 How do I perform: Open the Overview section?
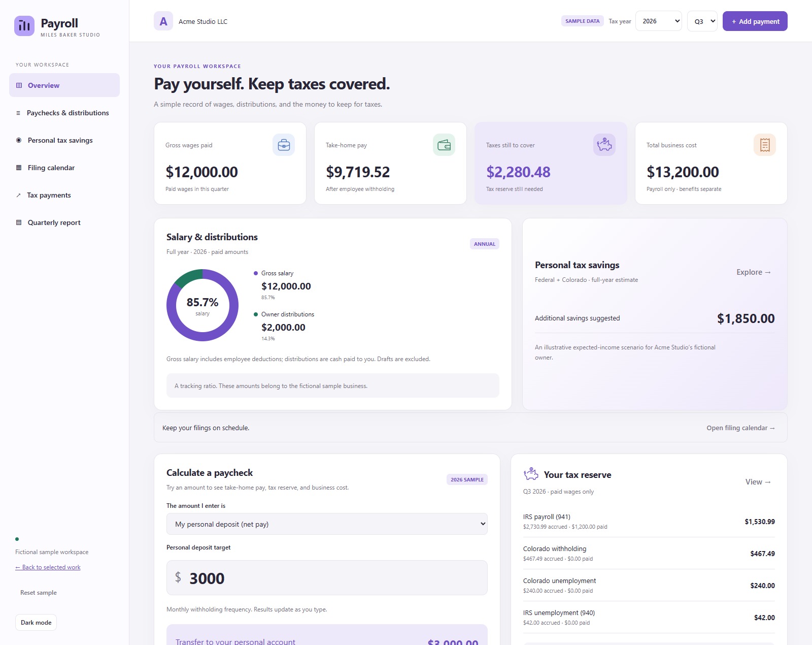[x=64, y=85]
